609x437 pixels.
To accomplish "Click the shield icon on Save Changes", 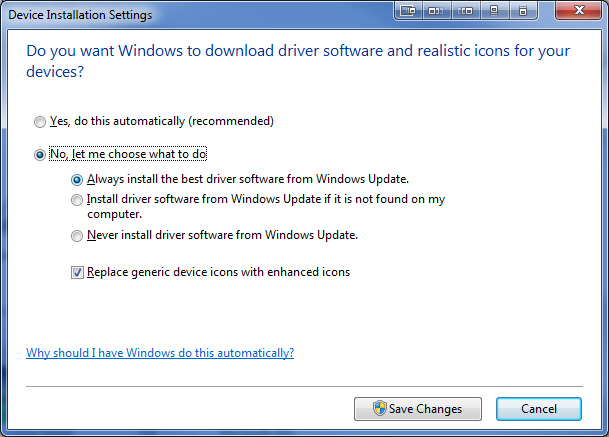I will (x=380, y=409).
